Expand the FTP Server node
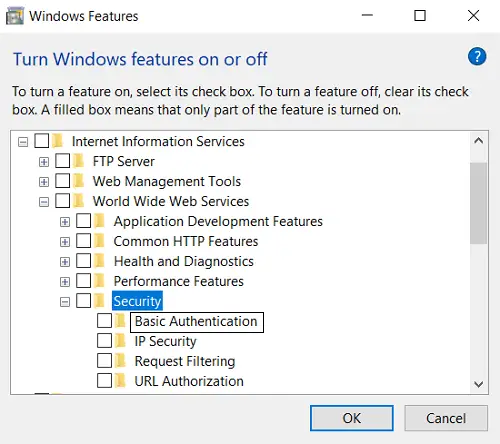The image size is (500, 444). 44,162
